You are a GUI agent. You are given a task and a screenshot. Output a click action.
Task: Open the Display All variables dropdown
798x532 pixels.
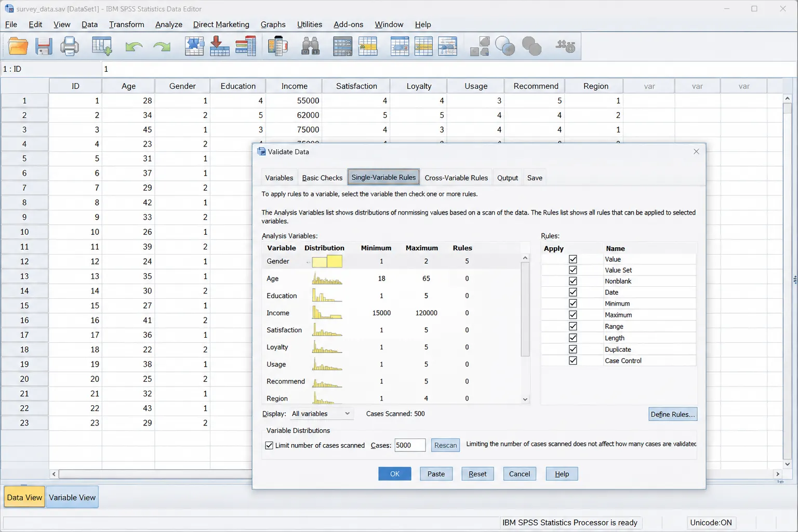[322, 414]
